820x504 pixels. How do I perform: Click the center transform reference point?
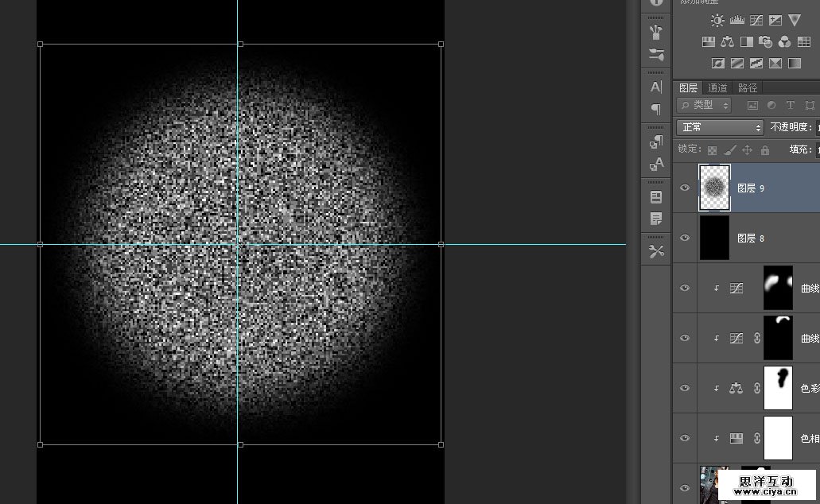(x=239, y=245)
